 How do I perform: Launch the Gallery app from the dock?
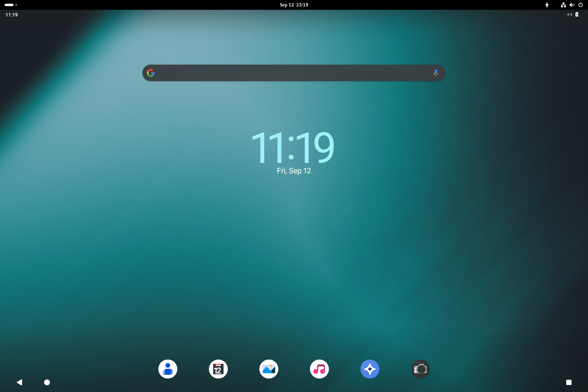pyautogui.click(x=269, y=369)
